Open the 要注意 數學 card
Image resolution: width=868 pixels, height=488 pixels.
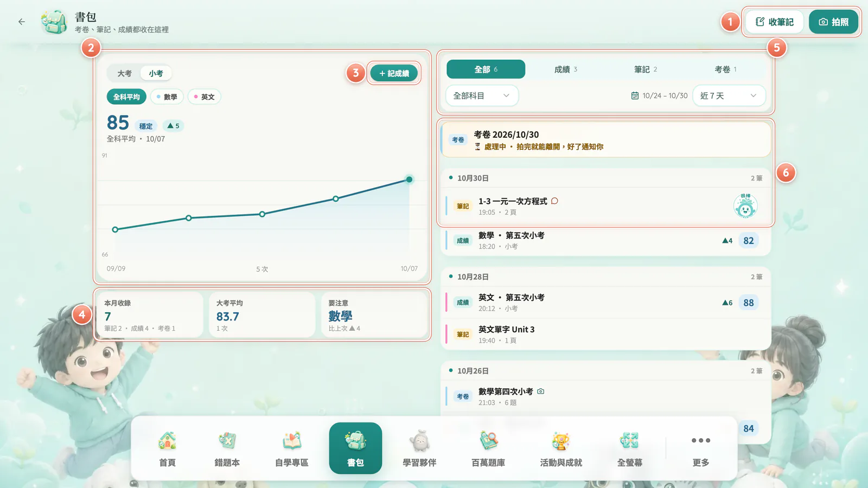[374, 315]
